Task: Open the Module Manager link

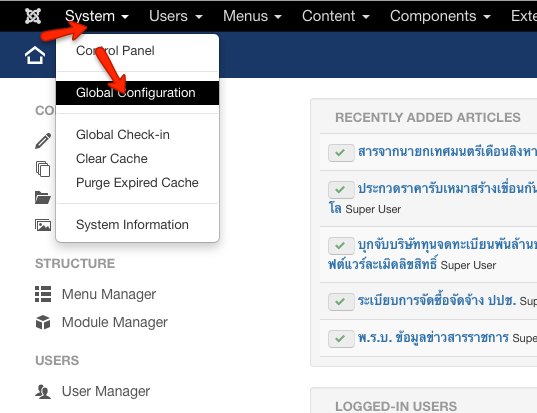Action: pyautogui.click(x=114, y=322)
